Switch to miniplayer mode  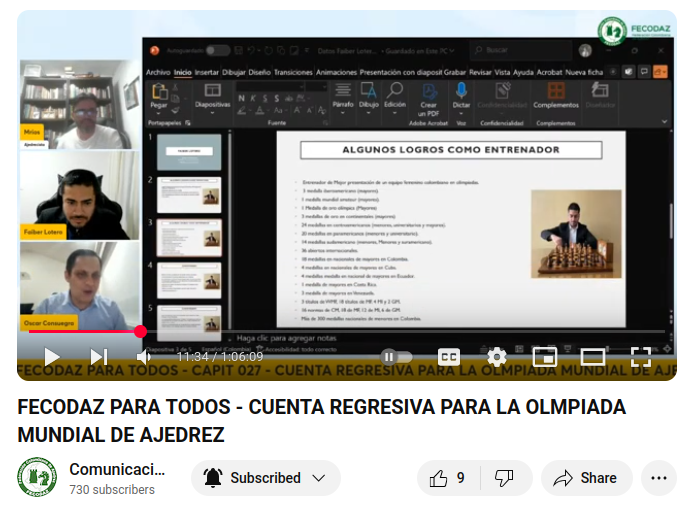tap(544, 357)
